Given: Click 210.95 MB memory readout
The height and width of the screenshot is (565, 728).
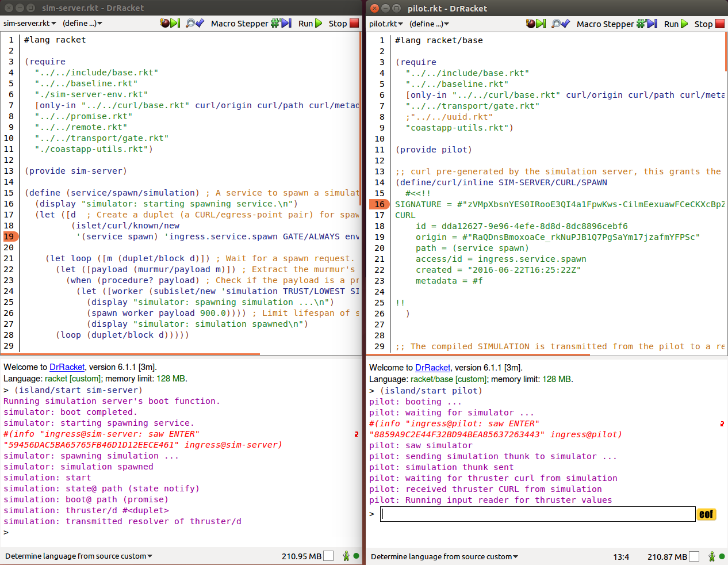Looking at the screenshot, I should (301, 556).
